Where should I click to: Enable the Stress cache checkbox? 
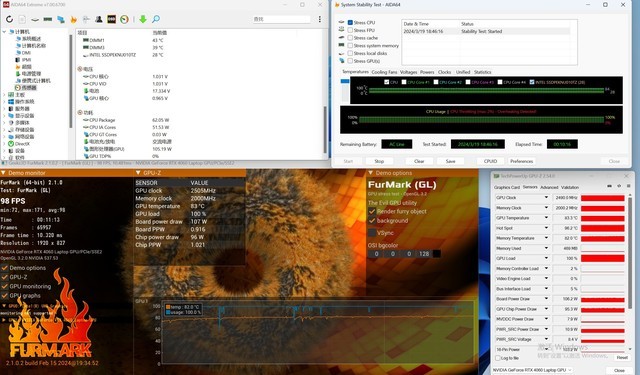350,38
